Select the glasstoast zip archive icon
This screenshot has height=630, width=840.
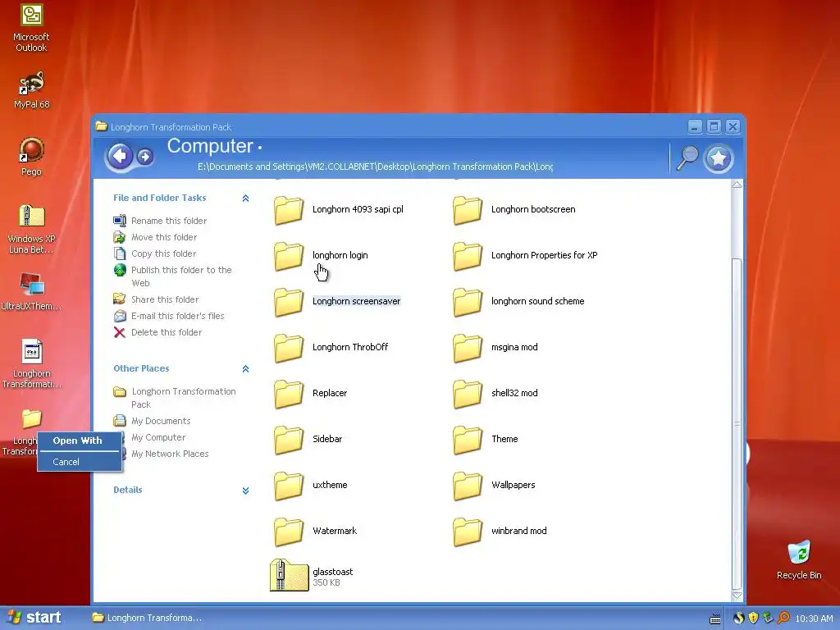click(x=290, y=575)
